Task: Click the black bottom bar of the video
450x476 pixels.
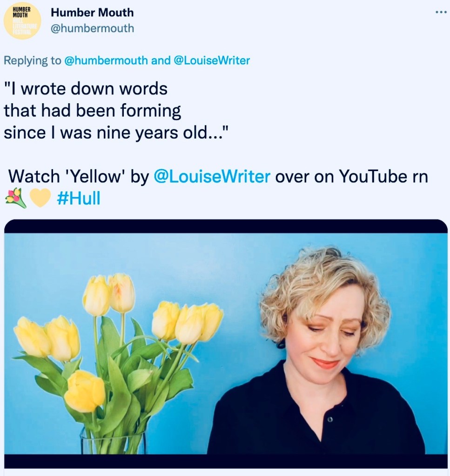Action: [226, 461]
